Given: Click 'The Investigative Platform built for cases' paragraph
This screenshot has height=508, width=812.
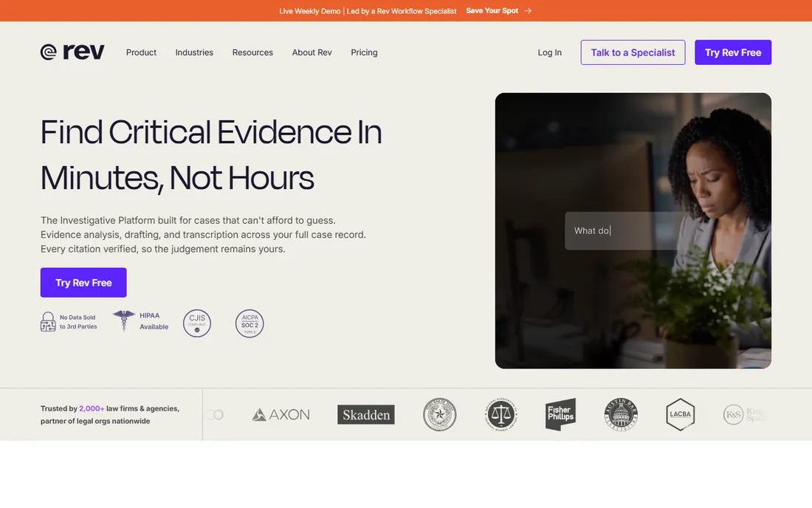Looking at the screenshot, I should pos(203,235).
